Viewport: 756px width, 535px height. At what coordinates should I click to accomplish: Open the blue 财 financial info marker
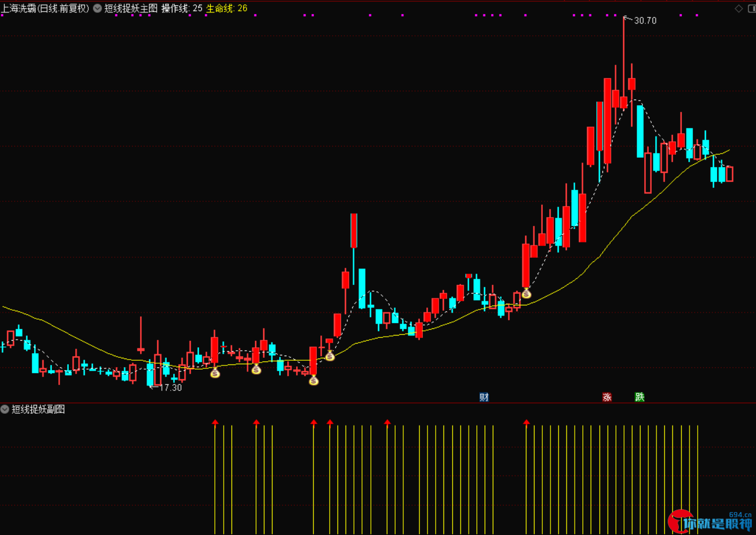tap(484, 397)
